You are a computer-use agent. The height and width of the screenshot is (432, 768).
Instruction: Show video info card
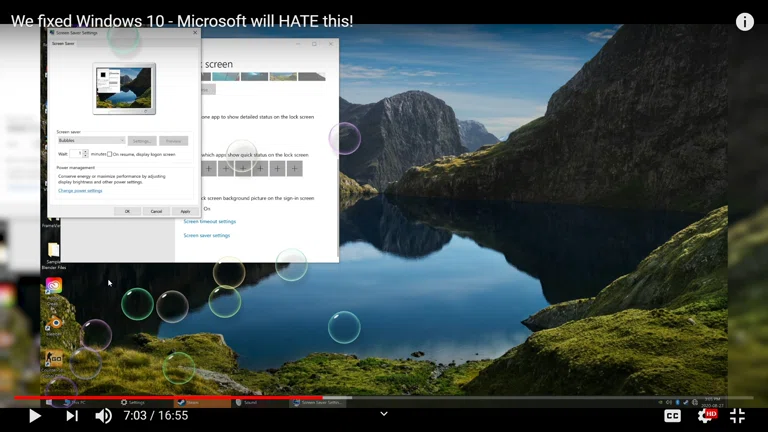[x=745, y=22]
